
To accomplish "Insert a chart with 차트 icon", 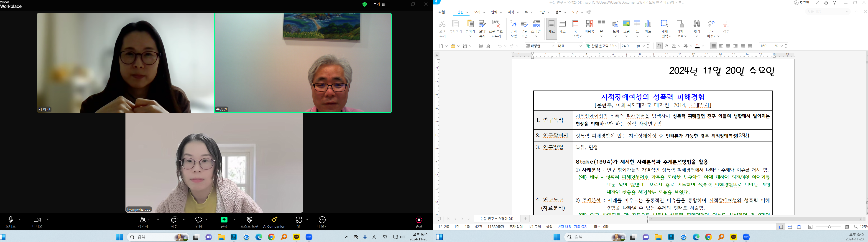I will point(648,24).
